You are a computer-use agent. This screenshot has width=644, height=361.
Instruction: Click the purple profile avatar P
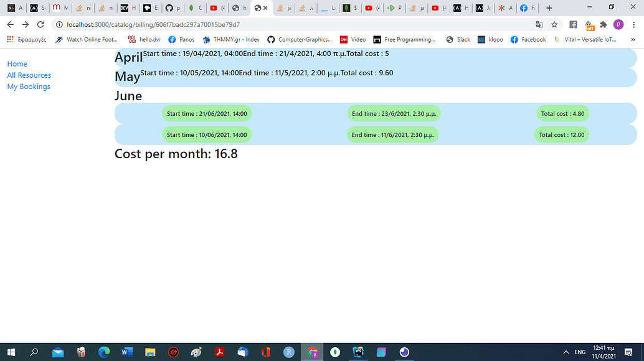[618, 26]
